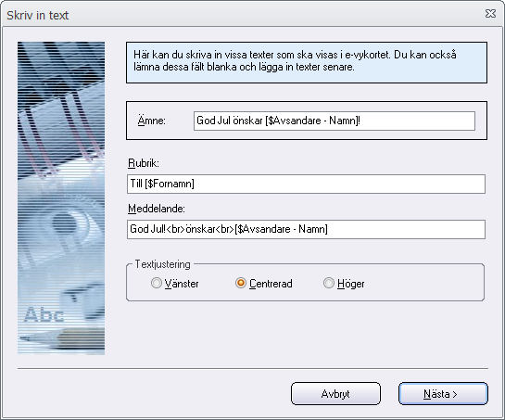Choose the Centrerad radio button

pyautogui.click(x=241, y=283)
